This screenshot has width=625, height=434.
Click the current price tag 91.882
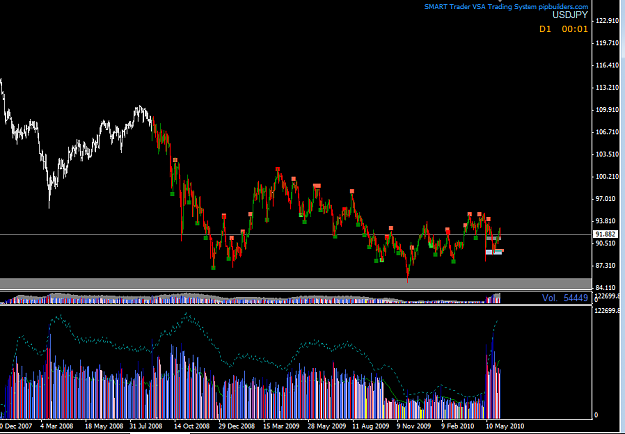click(606, 234)
